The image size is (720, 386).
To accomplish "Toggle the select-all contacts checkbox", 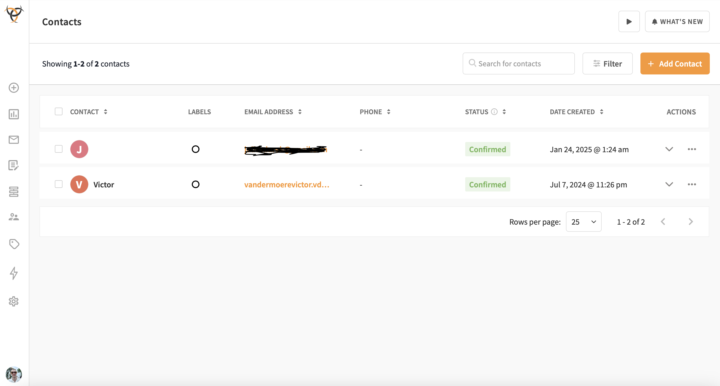I will tap(58, 112).
